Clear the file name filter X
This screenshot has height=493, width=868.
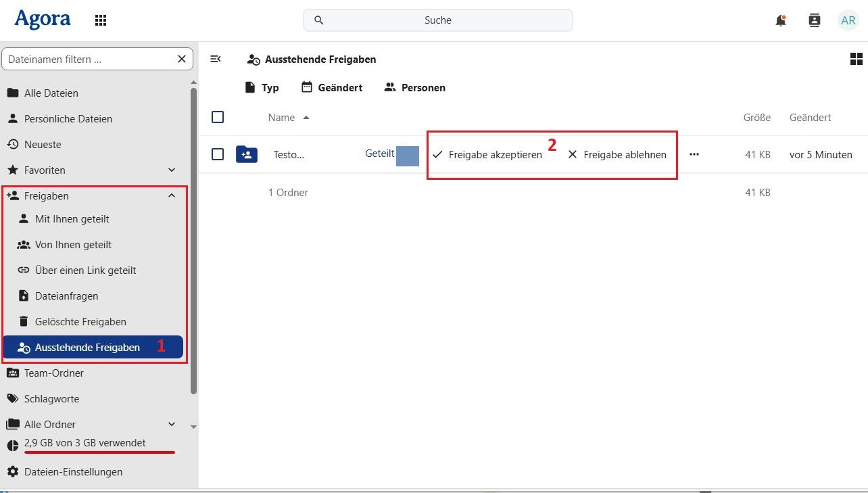181,60
